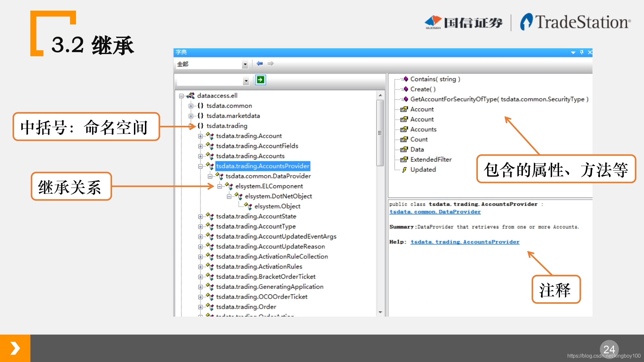Select tsdata.trading.OCOOrderTicket in the tree

[x=261, y=297]
